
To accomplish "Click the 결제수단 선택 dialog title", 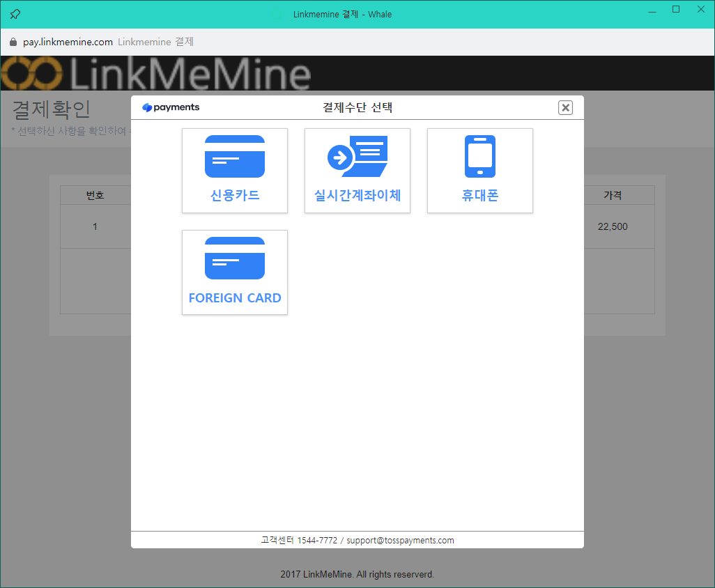I will point(357,107).
